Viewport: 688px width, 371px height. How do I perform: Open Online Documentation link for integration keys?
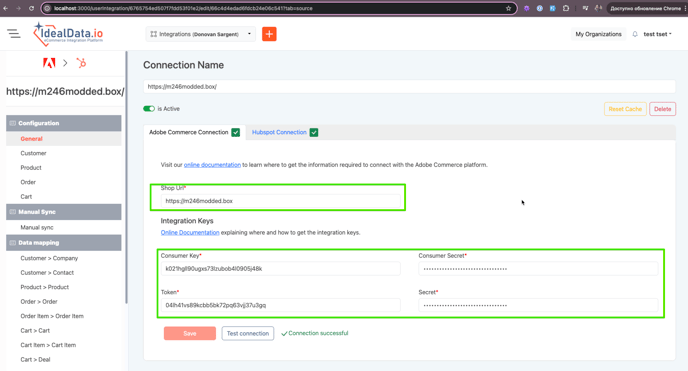[190, 232]
